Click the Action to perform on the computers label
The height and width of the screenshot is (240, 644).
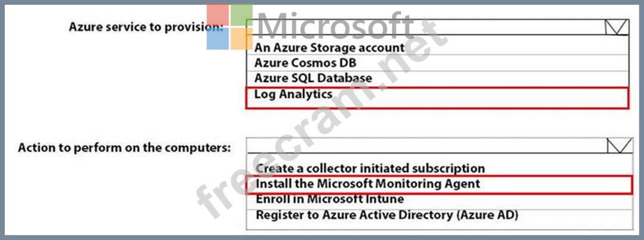[124, 148]
